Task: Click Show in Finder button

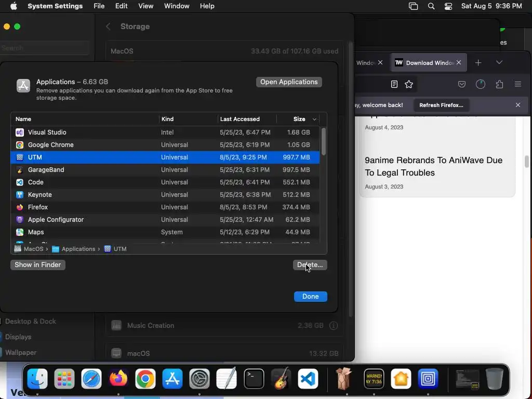Action: pos(37,264)
